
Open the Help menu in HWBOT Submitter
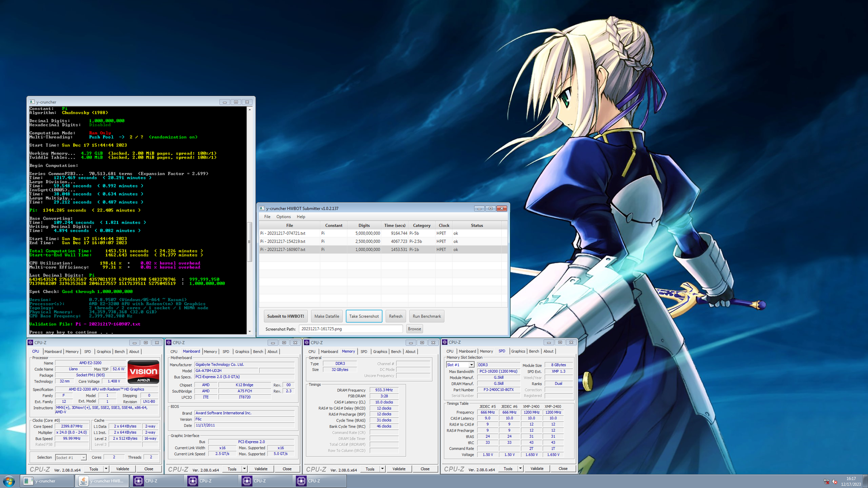click(301, 217)
